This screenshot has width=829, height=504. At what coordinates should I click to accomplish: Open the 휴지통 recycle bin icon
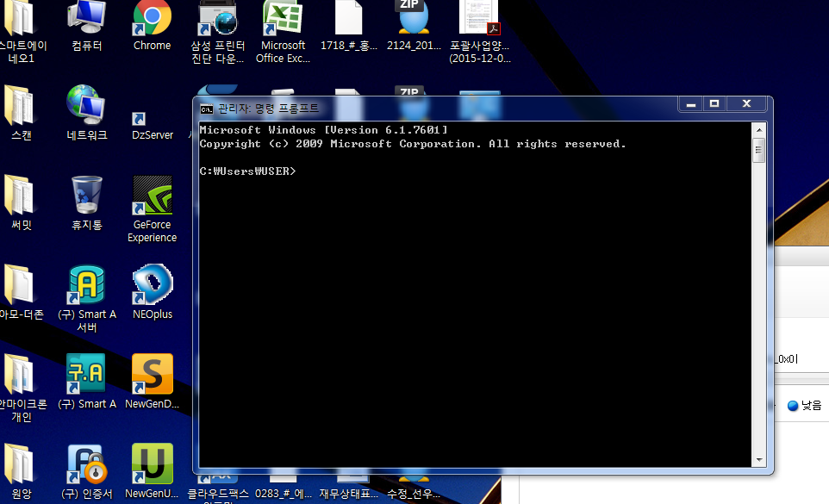click(x=87, y=202)
